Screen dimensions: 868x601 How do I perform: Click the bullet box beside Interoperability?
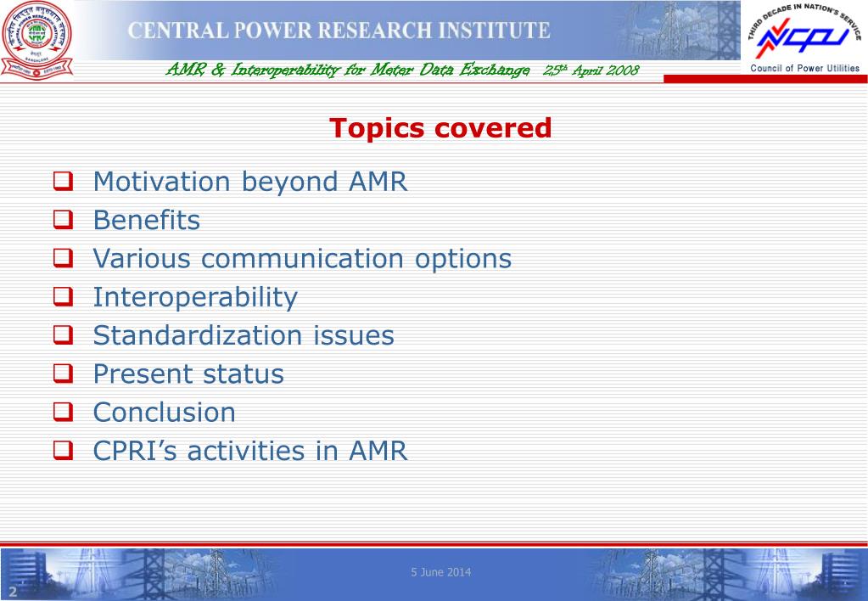click(x=63, y=297)
